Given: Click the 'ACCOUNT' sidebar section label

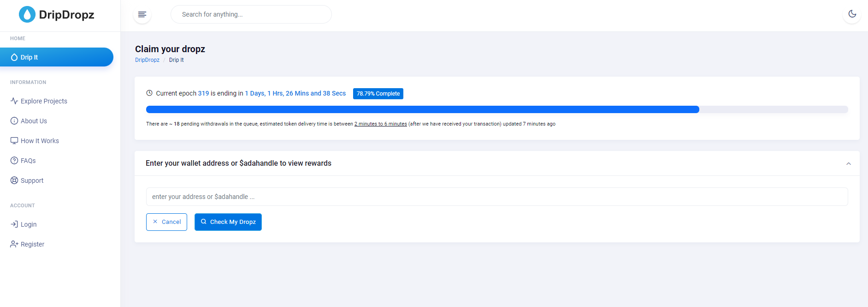Looking at the screenshot, I should coord(23,205).
